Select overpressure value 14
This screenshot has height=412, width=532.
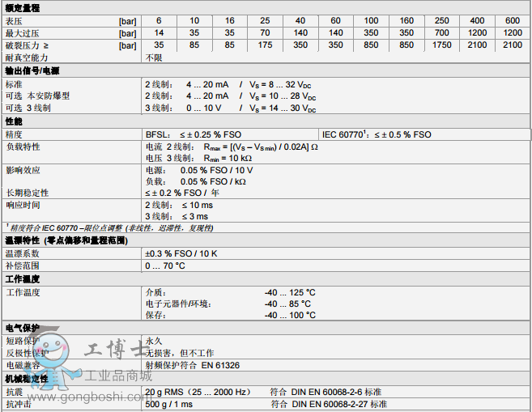[159, 33]
